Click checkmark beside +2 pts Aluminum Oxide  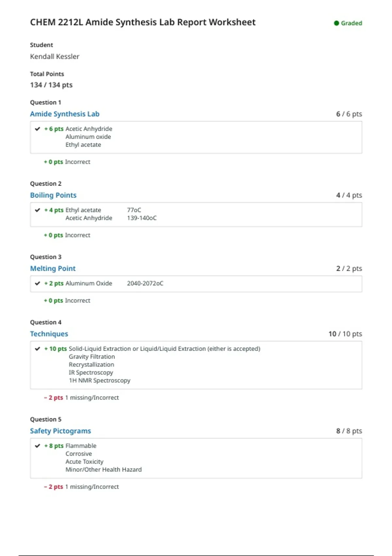point(38,283)
